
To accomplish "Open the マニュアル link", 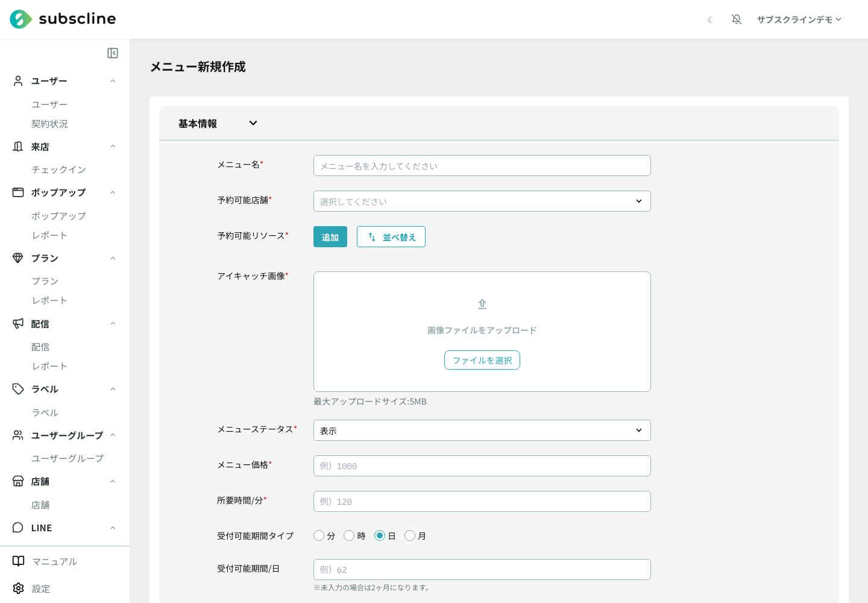I will [x=54, y=561].
